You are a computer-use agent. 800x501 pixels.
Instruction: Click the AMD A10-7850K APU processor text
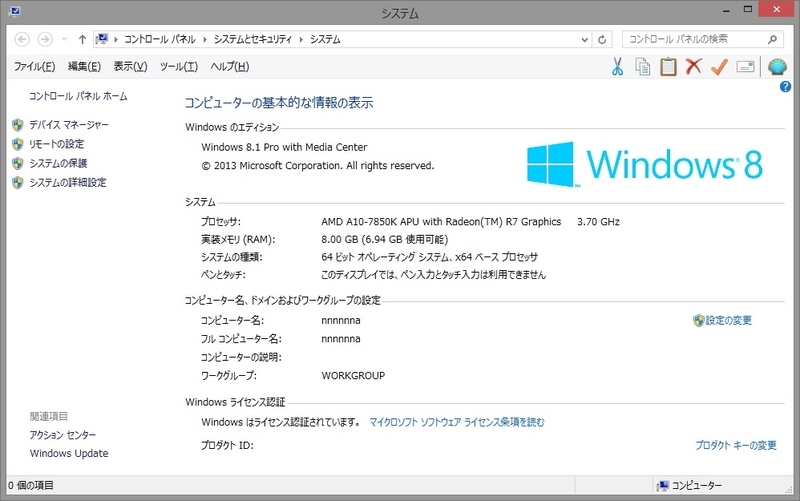[441, 222]
